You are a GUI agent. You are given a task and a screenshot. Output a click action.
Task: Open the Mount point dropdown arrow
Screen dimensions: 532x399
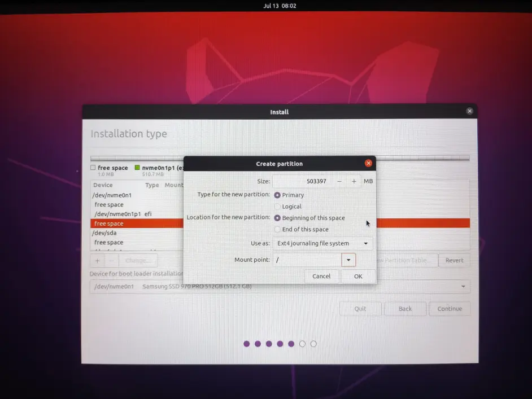click(348, 260)
